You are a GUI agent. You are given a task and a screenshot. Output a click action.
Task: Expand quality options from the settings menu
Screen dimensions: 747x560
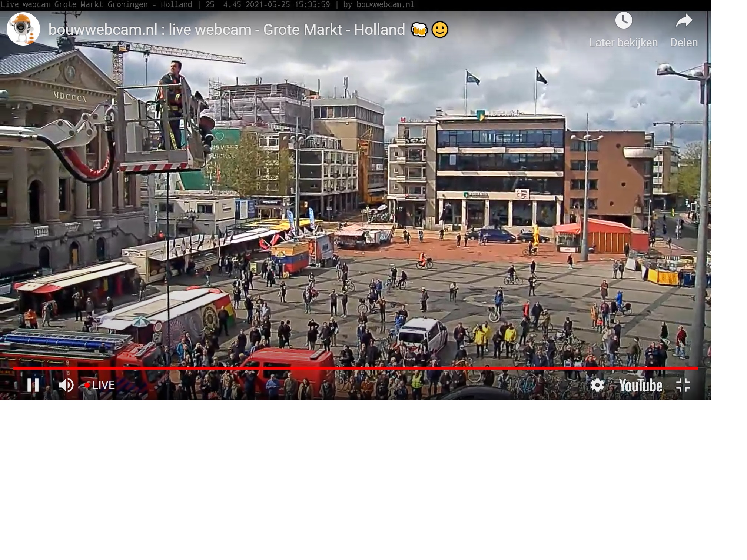[x=598, y=385]
